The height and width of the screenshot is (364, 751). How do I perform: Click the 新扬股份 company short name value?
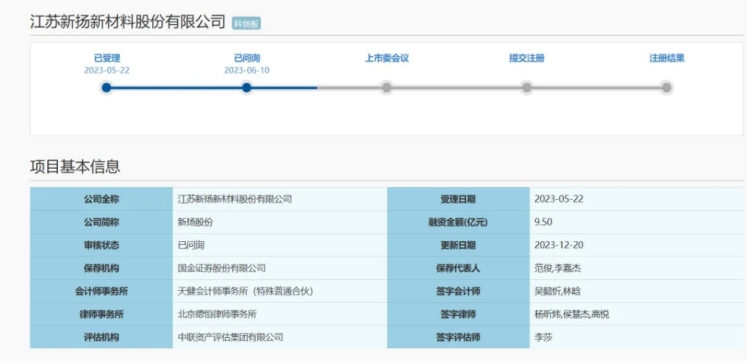(x=195, y=222)
